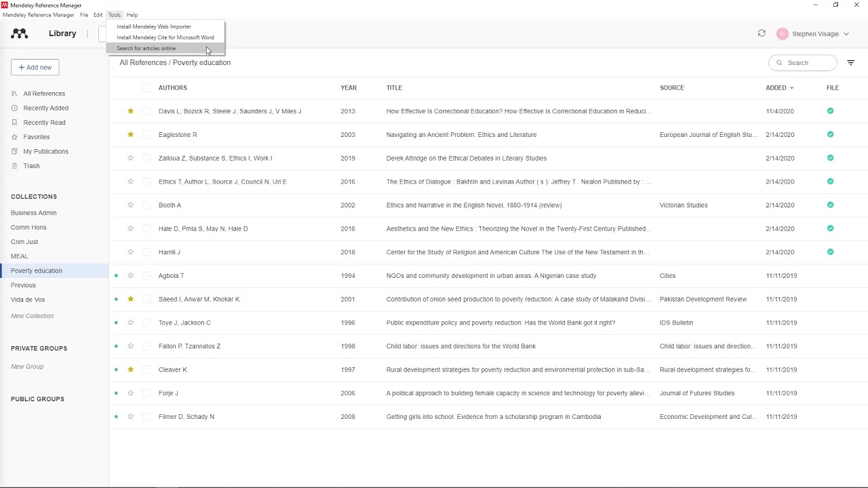Select Install Mendeley Cite for Microsoft Word
Screen dimensions: 868x488
(165, 37)
